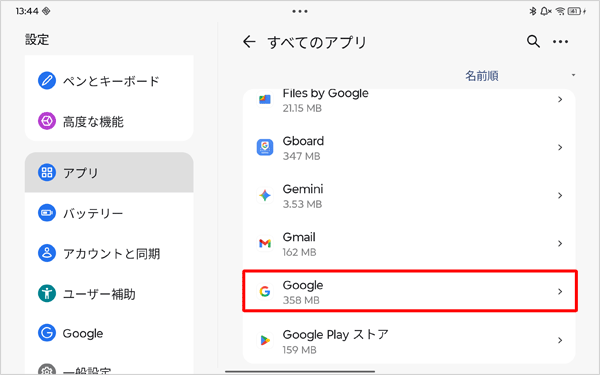
Task: Expand Google app details via its chevron
Action: tap(560, 292)
